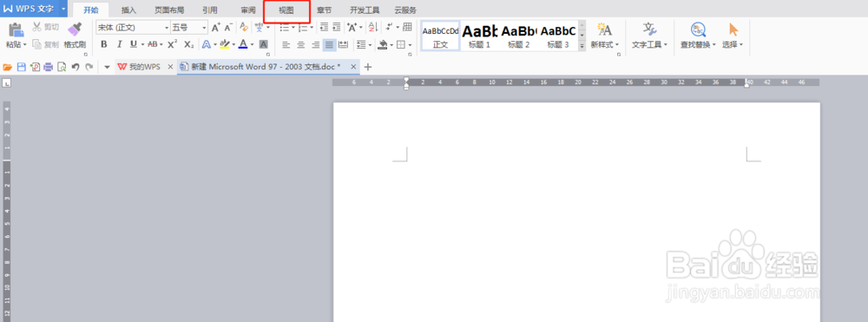Click the save disk icon
This screenshot has width=868, height=322.
pos(22,67)
